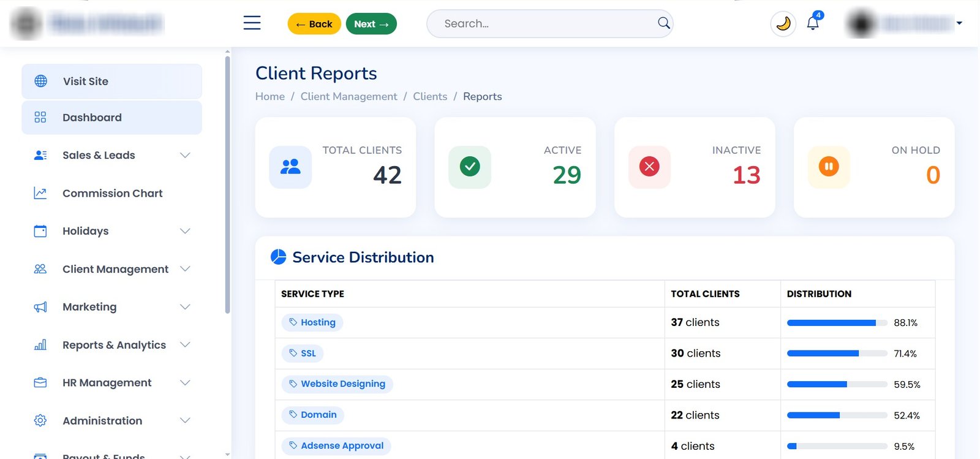Click the orange On Hold pause icon

pos(829,167)
